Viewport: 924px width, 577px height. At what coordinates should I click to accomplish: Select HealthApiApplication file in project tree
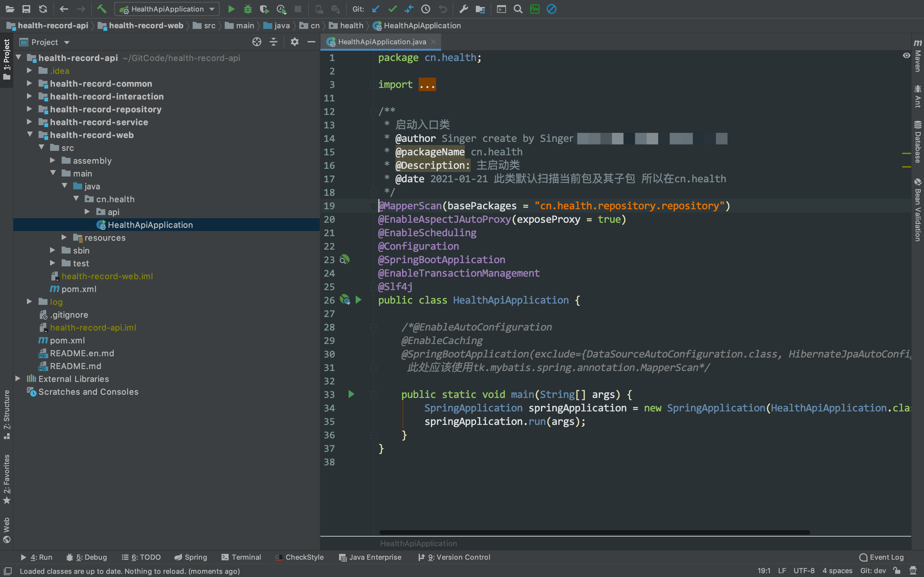tap(150, 225)
